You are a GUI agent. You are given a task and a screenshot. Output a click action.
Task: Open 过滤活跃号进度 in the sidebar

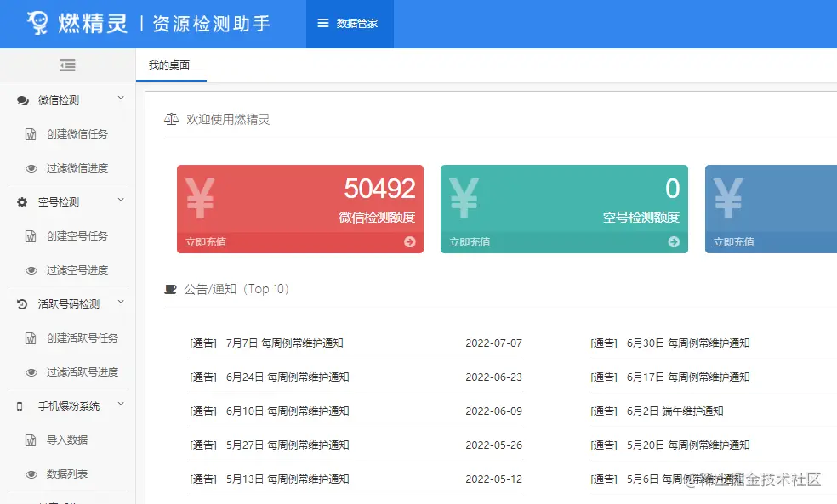point(83,372)
